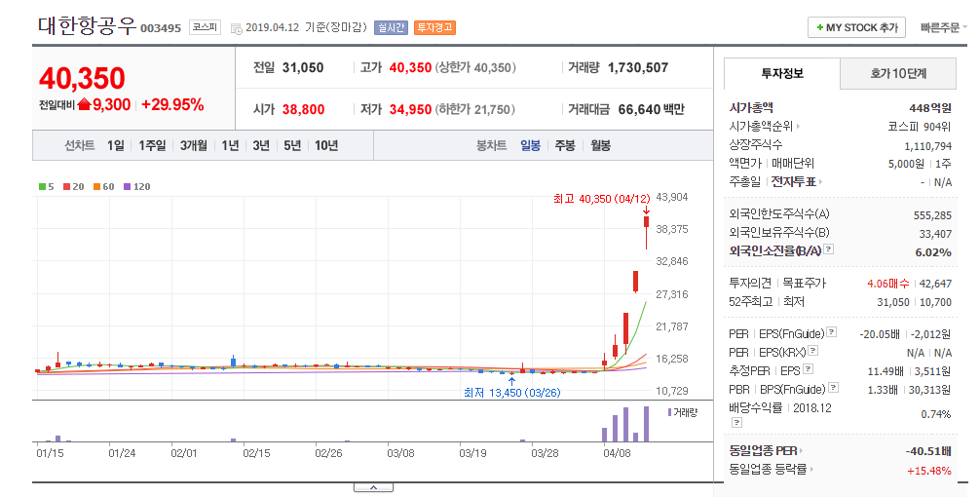
Task: Click the tallest volume bar near 04/12
Action: click(646, 424)
